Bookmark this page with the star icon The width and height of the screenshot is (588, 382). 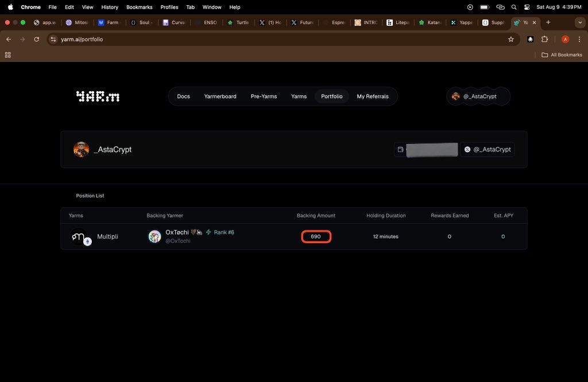(510, 40)
